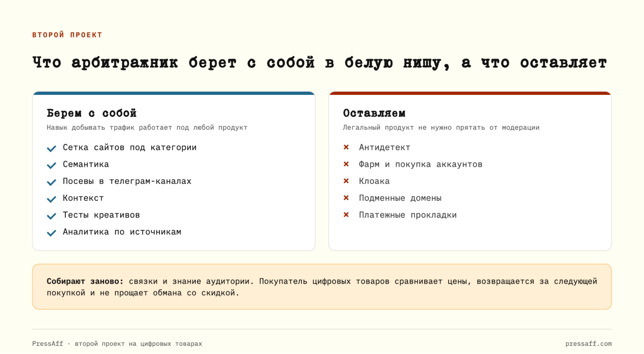Click the checkmark beside 'Аналитика по источникам'

click(52, 233)
